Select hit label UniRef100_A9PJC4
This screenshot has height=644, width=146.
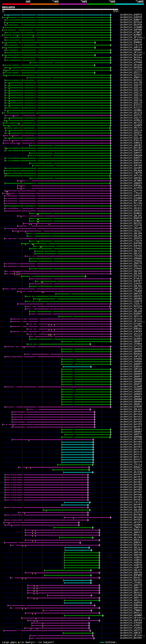click(131, 48)
